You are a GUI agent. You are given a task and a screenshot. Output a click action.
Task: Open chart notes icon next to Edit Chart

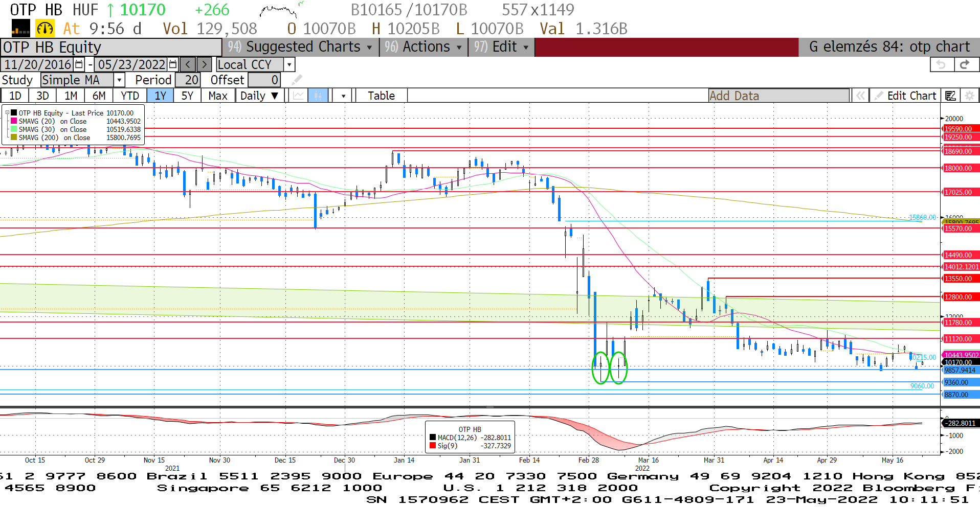coord(950,96)
